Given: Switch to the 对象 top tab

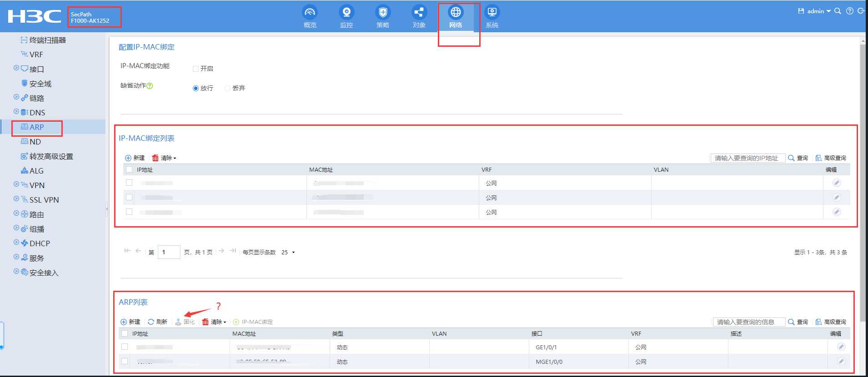Looking at the screenshot, I should pyautogui.click(x=419, y=16).
